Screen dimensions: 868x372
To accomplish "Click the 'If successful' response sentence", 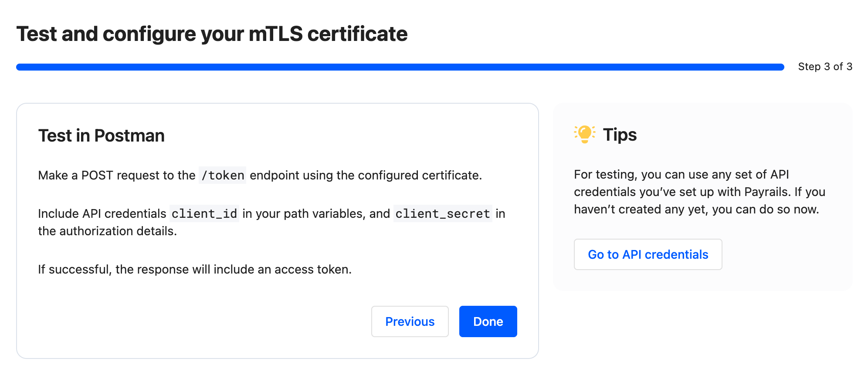I will 195,269.
